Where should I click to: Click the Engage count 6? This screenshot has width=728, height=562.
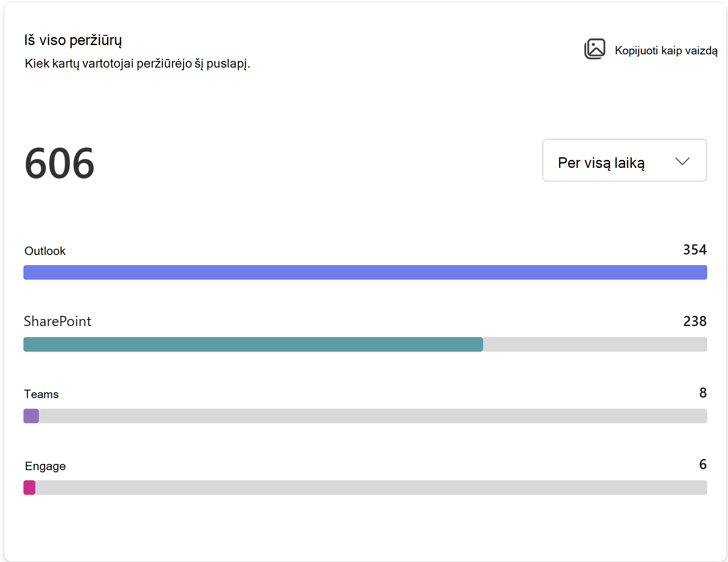(x=703, y=464)
